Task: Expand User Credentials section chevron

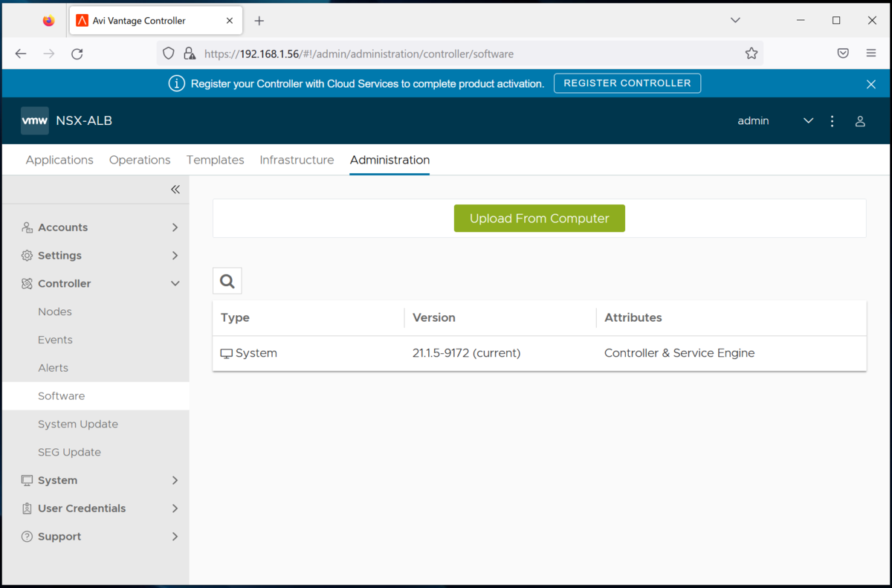Action: [175, 508]
